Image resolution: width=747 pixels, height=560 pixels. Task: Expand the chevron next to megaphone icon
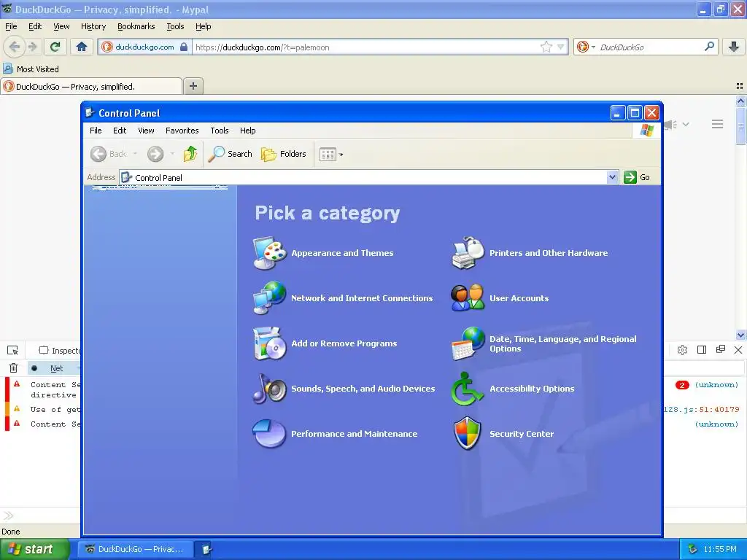686,124
